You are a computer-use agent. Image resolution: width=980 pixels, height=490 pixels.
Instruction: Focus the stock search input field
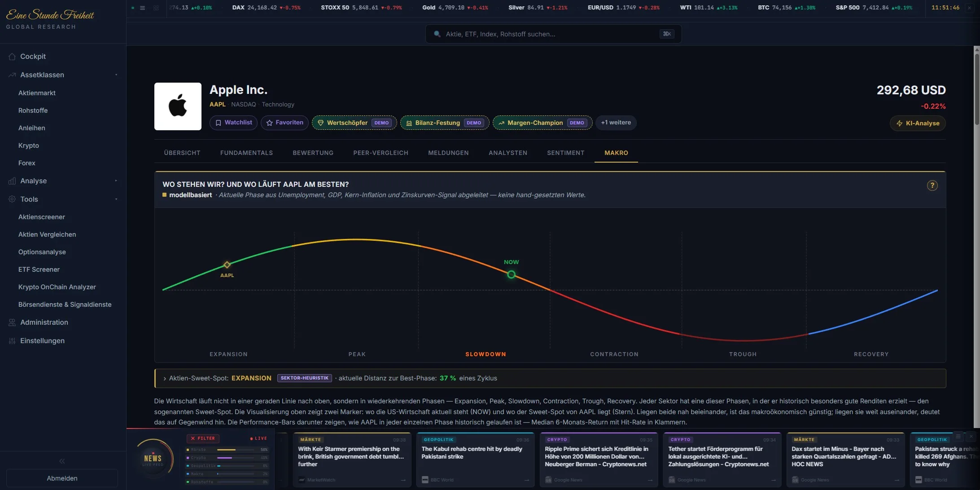[553, 34]
